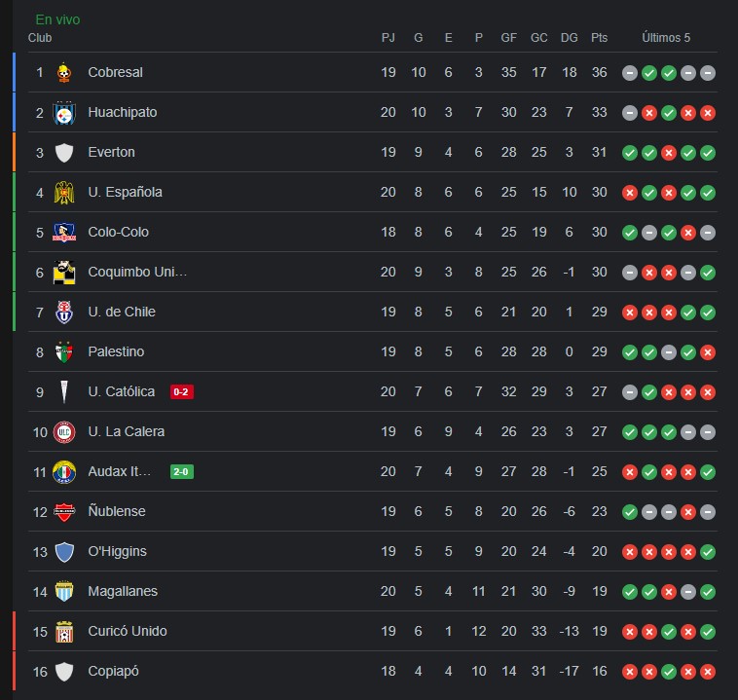Click the U. La Calera crest
738x700 pixels.
pos(64,432)
